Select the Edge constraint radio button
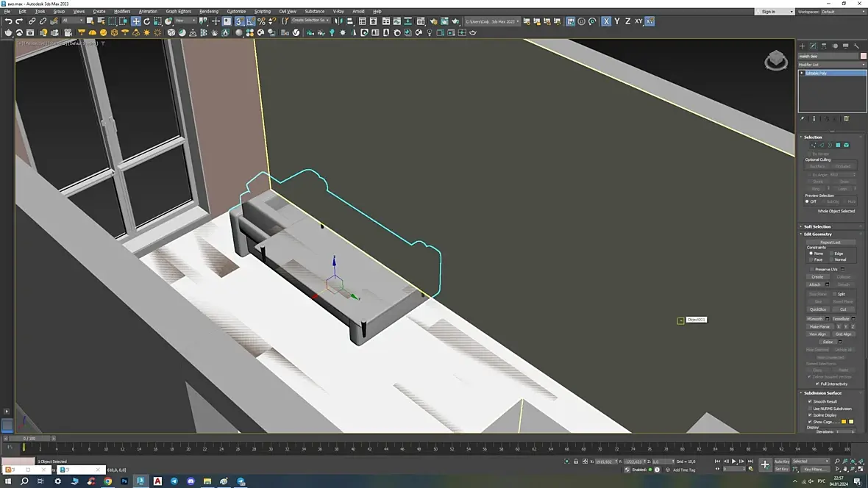The image size is (868, 488). (x=831, y=254)
